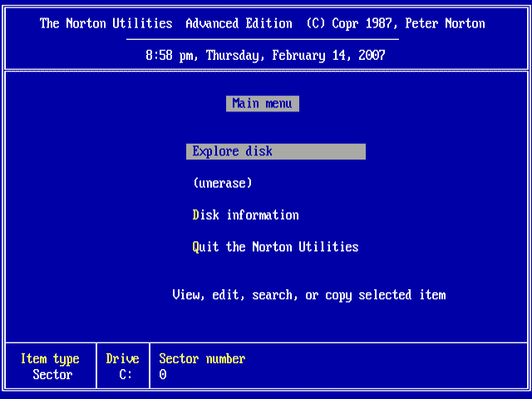Click the Sector number label
Screen dimensions: 532x399
pos(202,358)
